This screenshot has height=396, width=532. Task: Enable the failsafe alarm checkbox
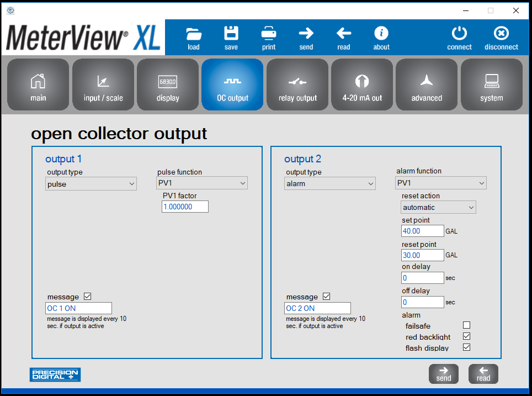click(x=466, y=325)
